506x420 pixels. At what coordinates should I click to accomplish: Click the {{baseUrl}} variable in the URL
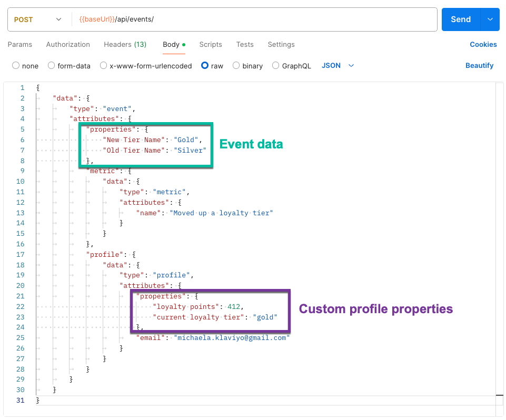pos(97,19)
